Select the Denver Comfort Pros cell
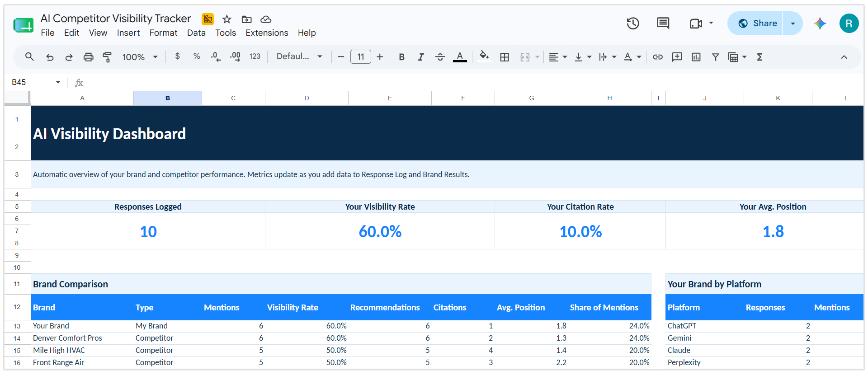This screenshot has width=868, height=375. click(82, 338)
